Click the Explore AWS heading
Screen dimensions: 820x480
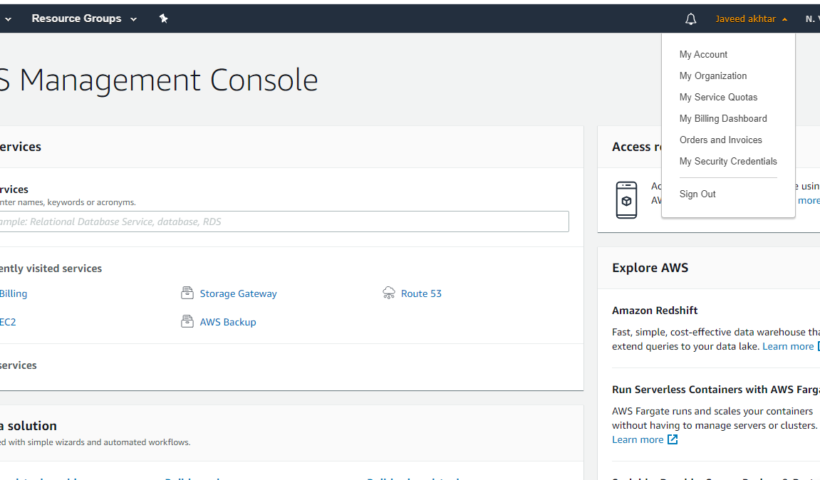coord(650,268)
